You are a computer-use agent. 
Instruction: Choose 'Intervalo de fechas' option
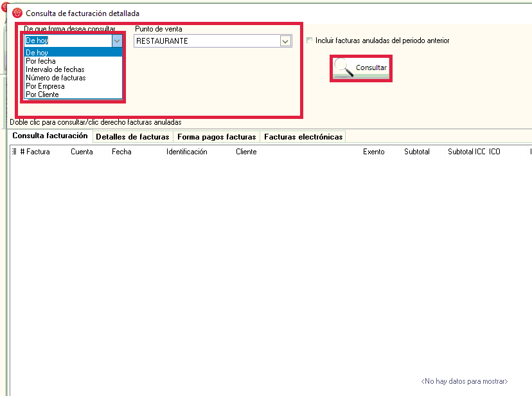(55, 69)
